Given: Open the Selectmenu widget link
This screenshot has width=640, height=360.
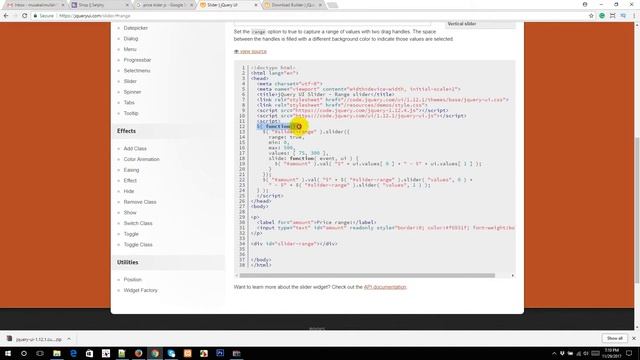Looking at the screenshot, I should 137,71.
